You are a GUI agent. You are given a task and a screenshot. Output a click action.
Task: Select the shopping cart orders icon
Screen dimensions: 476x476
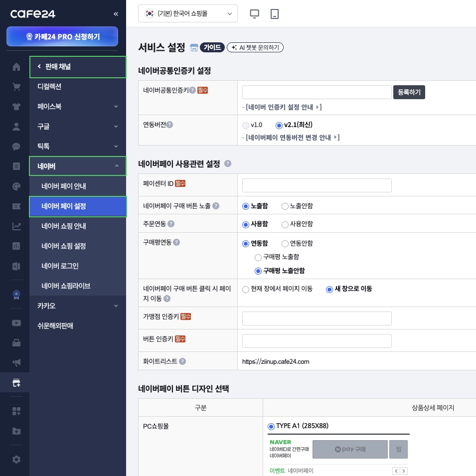16,87
